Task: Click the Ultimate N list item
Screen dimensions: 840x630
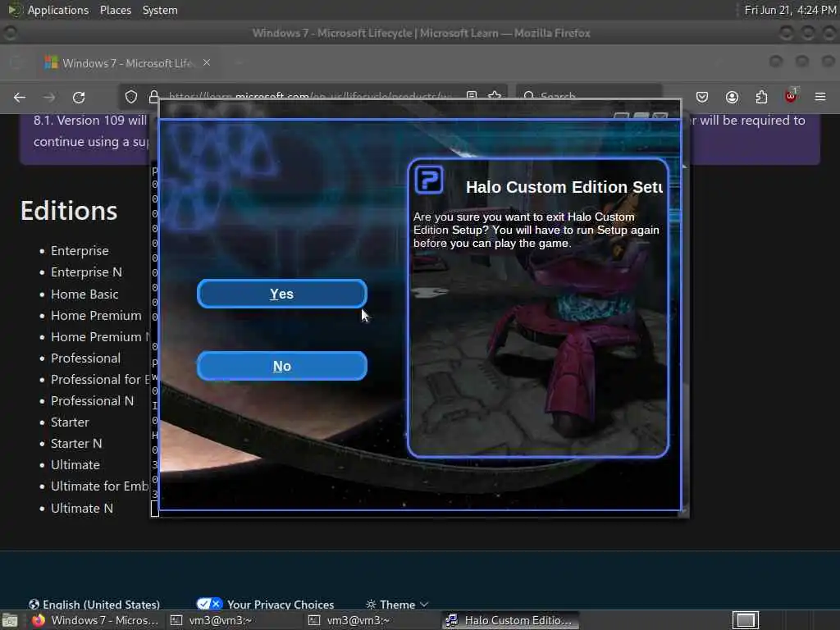Action: pos(82,508)
